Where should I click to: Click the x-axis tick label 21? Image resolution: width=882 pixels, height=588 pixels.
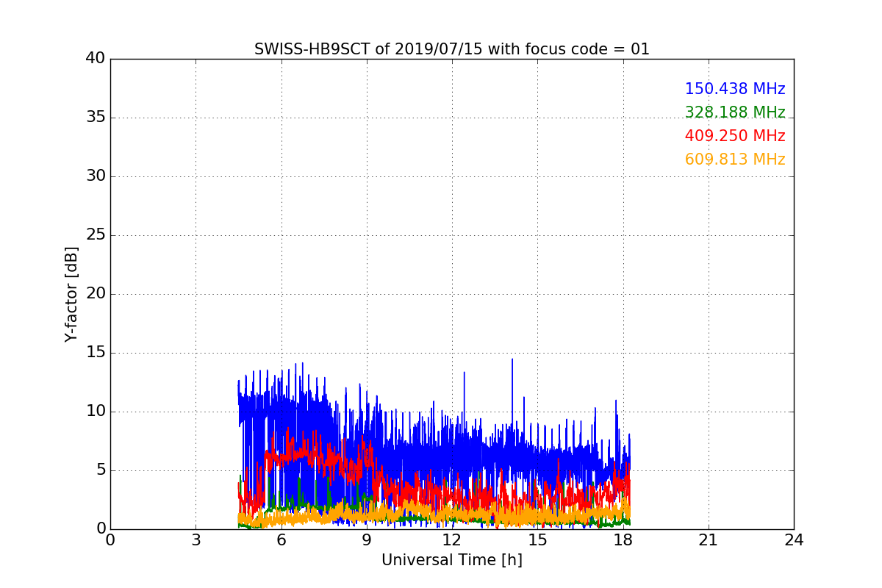[709, 540]
